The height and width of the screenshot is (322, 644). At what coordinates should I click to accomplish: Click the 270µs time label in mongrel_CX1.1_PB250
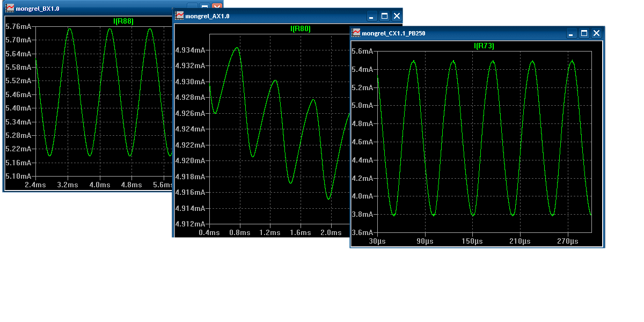(568, 241)
